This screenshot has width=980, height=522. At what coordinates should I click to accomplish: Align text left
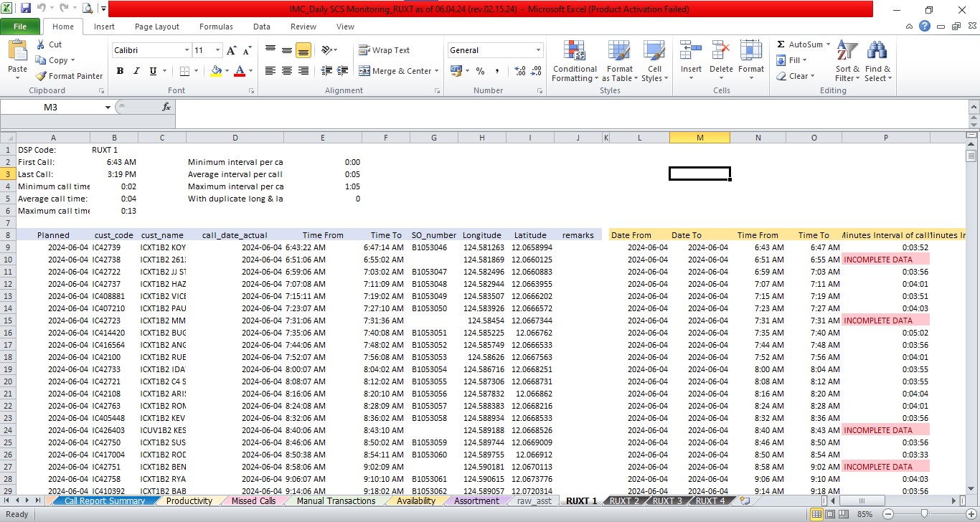pyautogui.click(x=270, y=71)
